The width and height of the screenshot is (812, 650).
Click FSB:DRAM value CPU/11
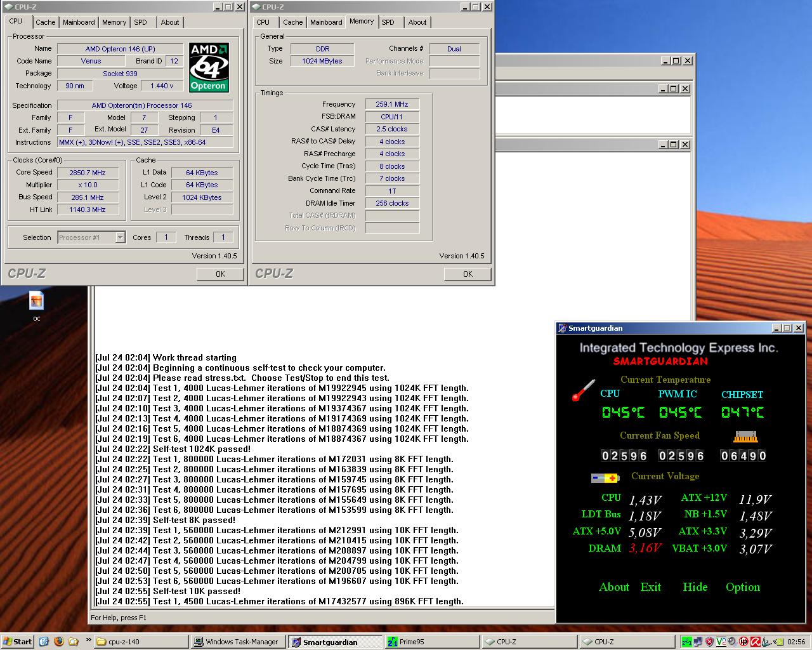tap(392, 117)
